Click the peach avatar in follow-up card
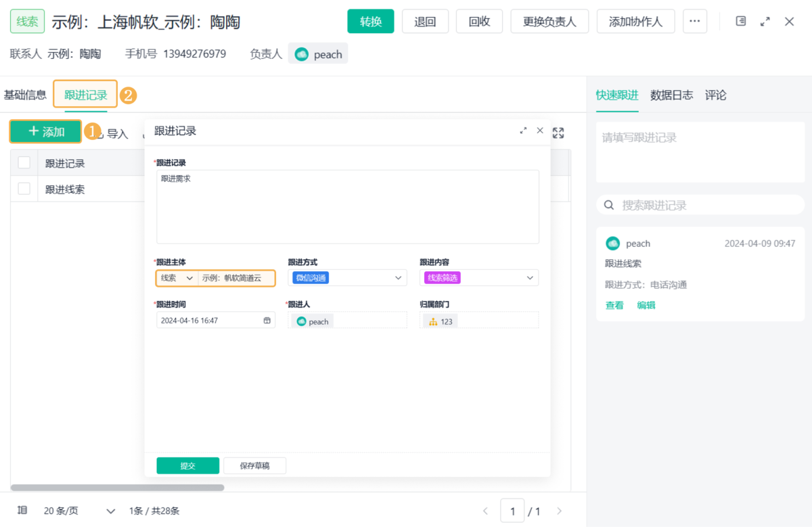The image size is (812, 527). pos(612,244)
